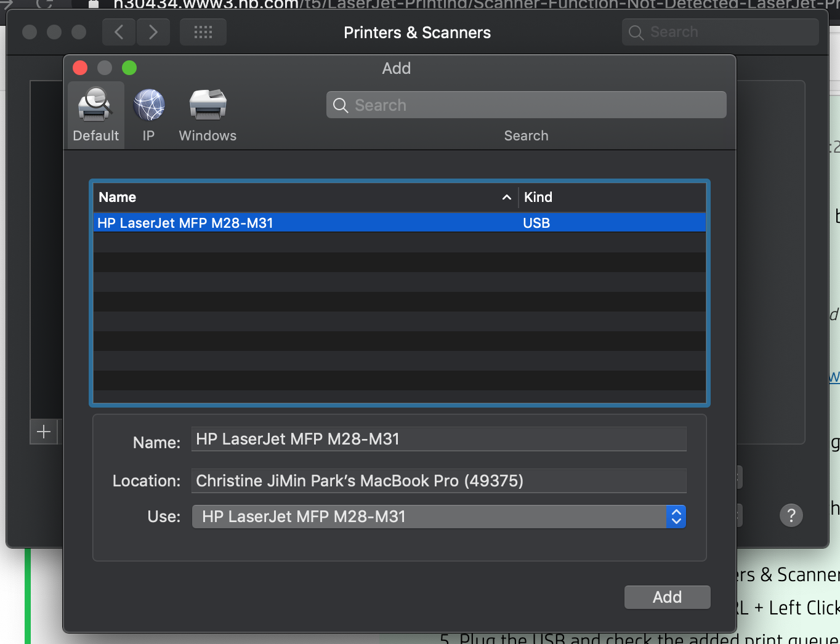Click the Add dialog search field
Image resolution: width=840 pixels, height=644 pixels.
pyautogui.click(x=527, y=105)
